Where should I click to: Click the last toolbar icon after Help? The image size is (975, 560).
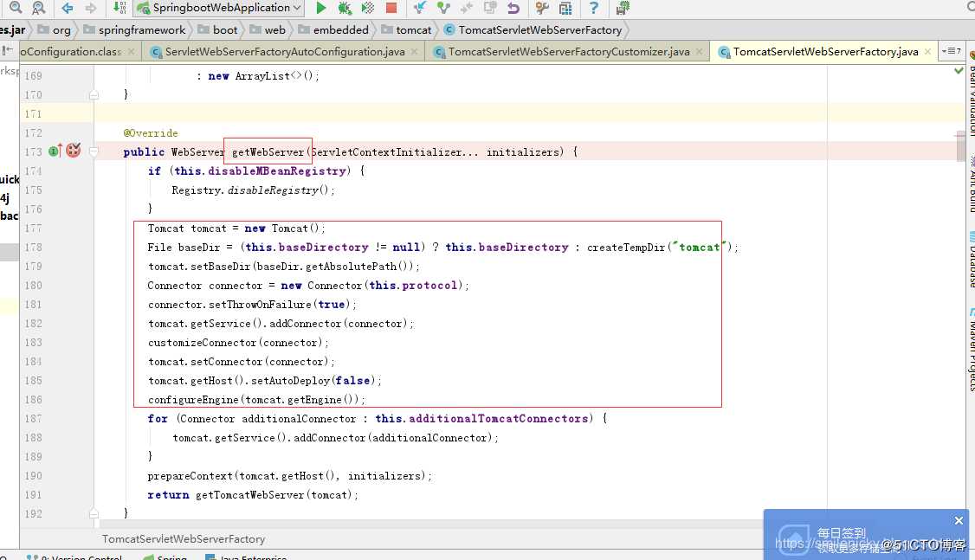click(x=623, y=8)
